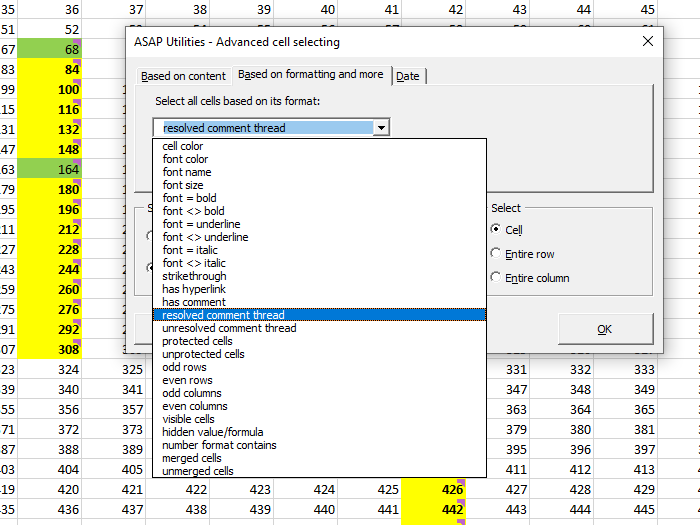Click spreadsheet cell containing 36
Image resolution: width=700 pixels, height=525 pixels.
click(x=50, y=9)
